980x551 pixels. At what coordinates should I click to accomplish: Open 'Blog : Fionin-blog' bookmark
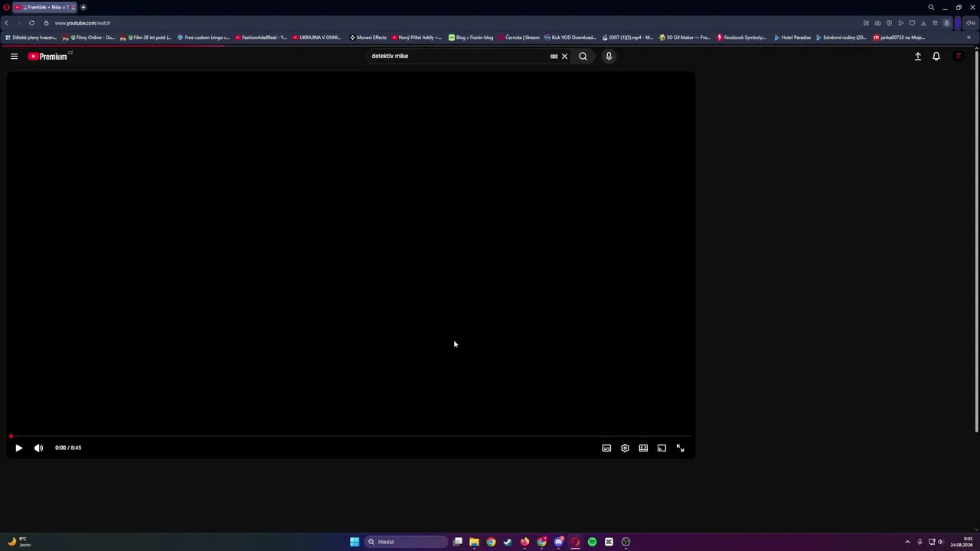pos(471,37)
